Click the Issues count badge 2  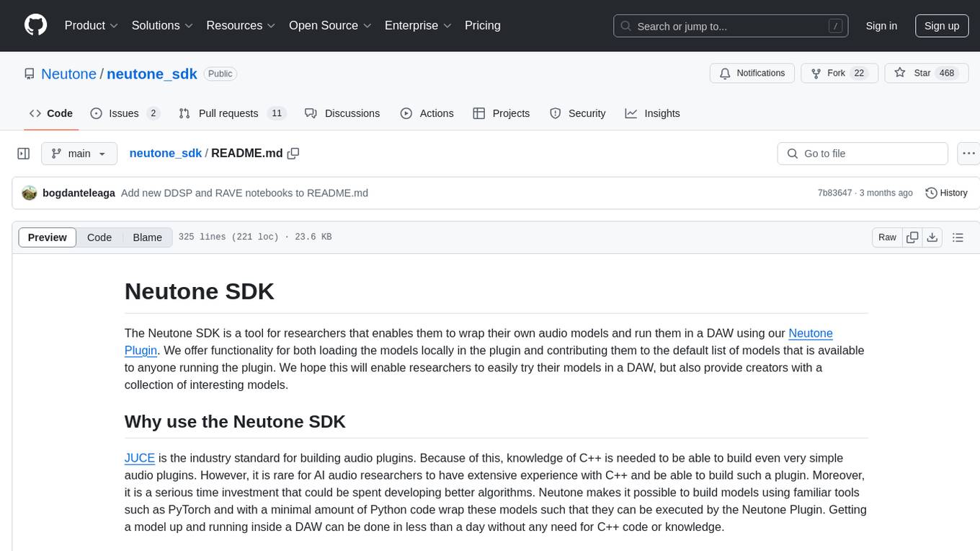point(153,113)
